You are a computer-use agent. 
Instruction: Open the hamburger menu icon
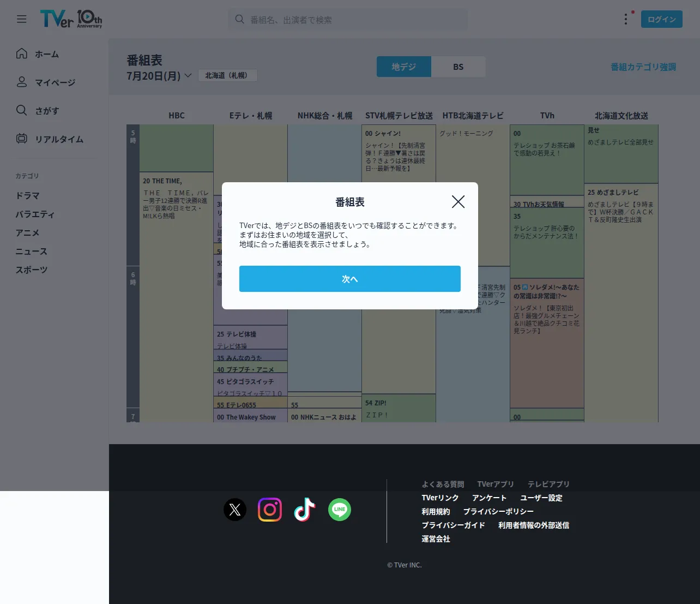coord(22,19)
